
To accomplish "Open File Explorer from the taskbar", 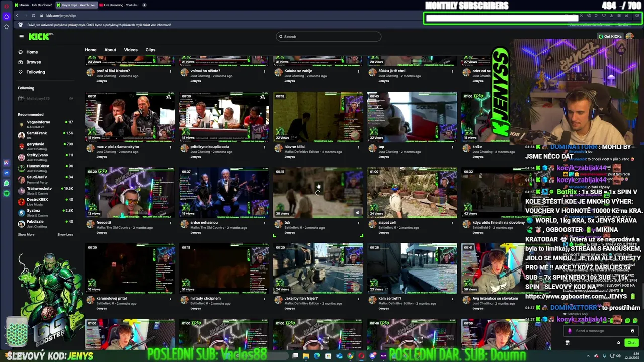I will [x=305, y=356].
